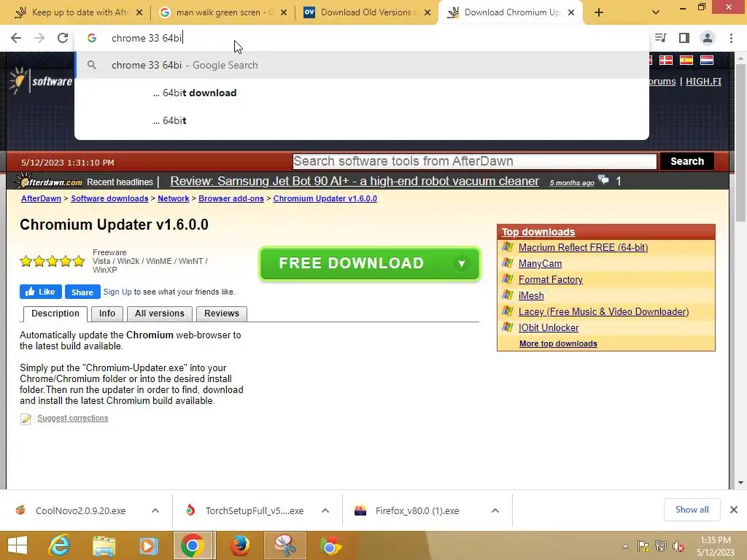
Task: Open a new tab with plus button
Action: [599, 12]
